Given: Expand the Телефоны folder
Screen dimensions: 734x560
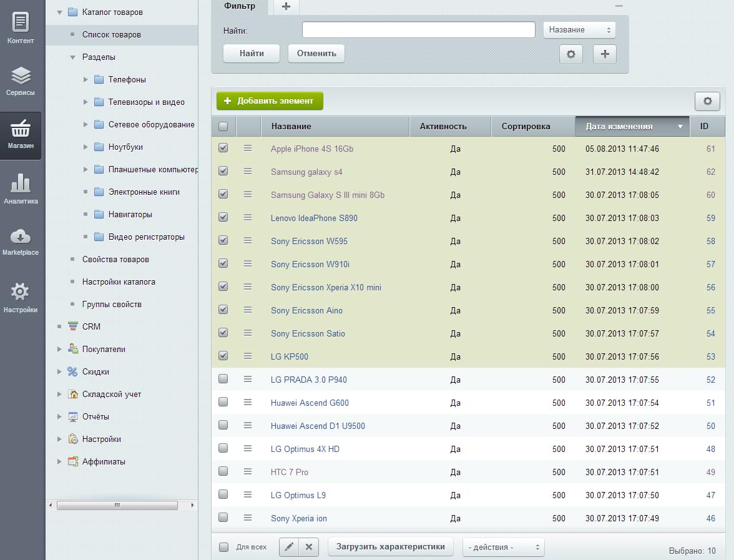Looking at the screenshot, I should [86, 80].
